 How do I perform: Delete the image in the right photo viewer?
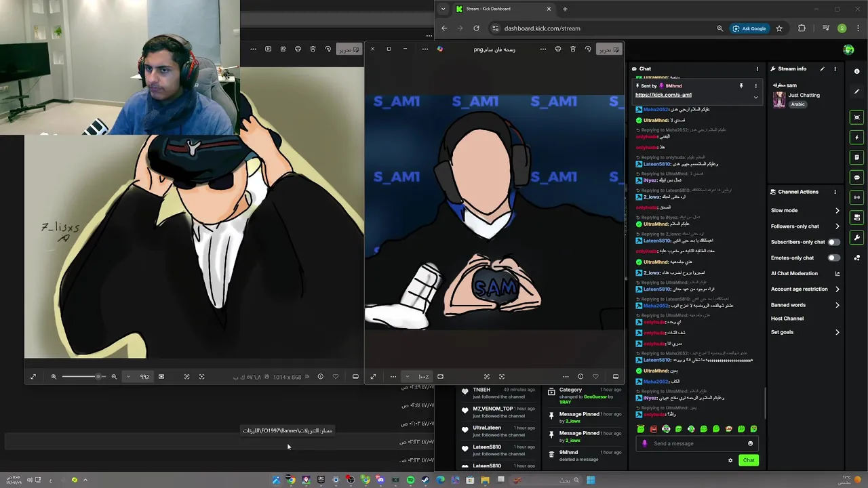[x=573, y=49]
